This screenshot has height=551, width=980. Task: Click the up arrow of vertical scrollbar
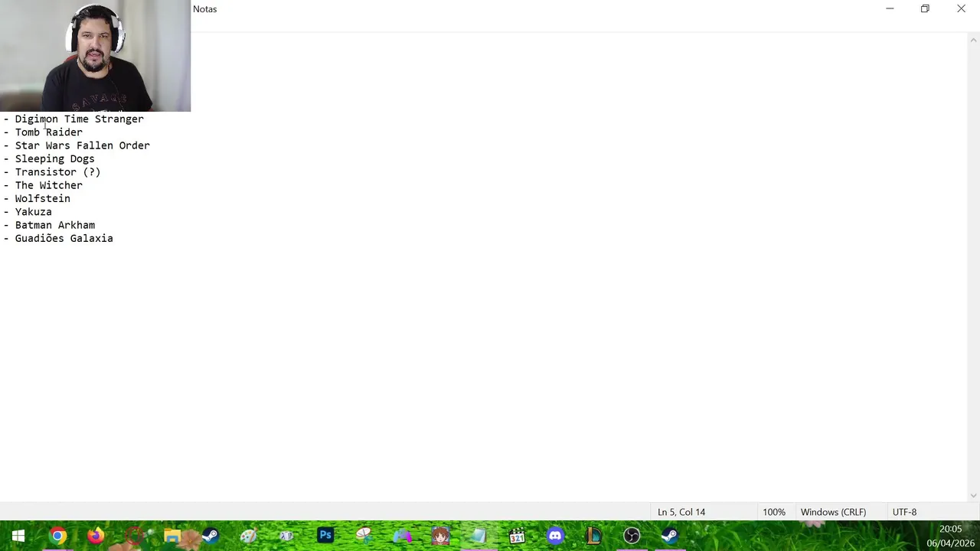[974, 39]
